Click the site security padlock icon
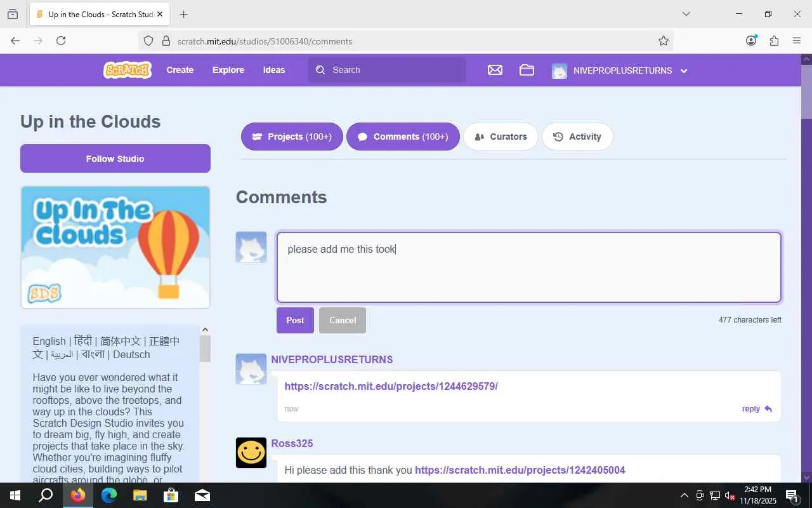Viewport: 812px width, 508px height. pyautogui.click(x=166, y=41)
